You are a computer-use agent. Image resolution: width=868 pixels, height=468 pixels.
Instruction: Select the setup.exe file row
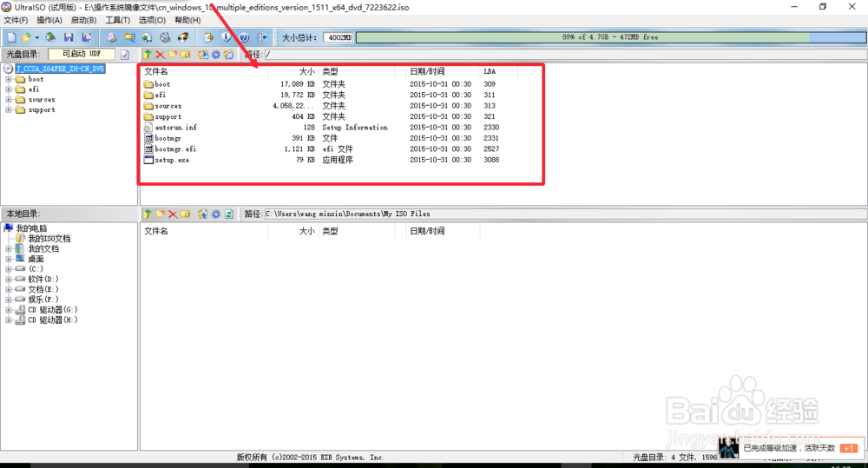[321, 160]
